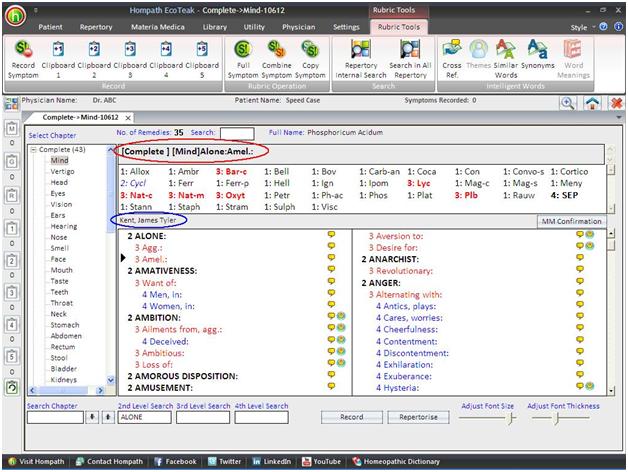The image size is (628, 472).
Task: Click the 3rd Level Search field
Action: [x=203, y=417]
